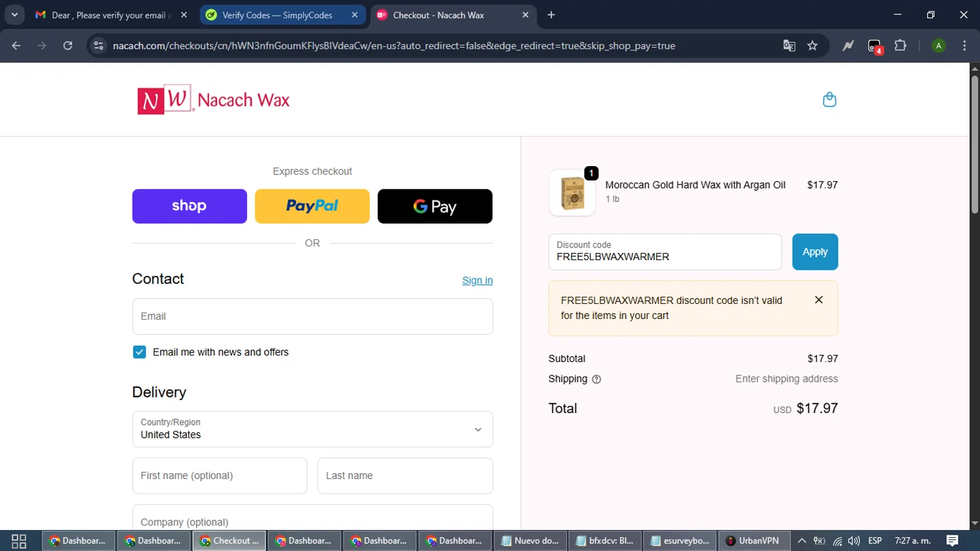The width and height of the screenshot is (980, 551).
Task: Dismiss the invalid discount code message
Action: click(819, 300)
